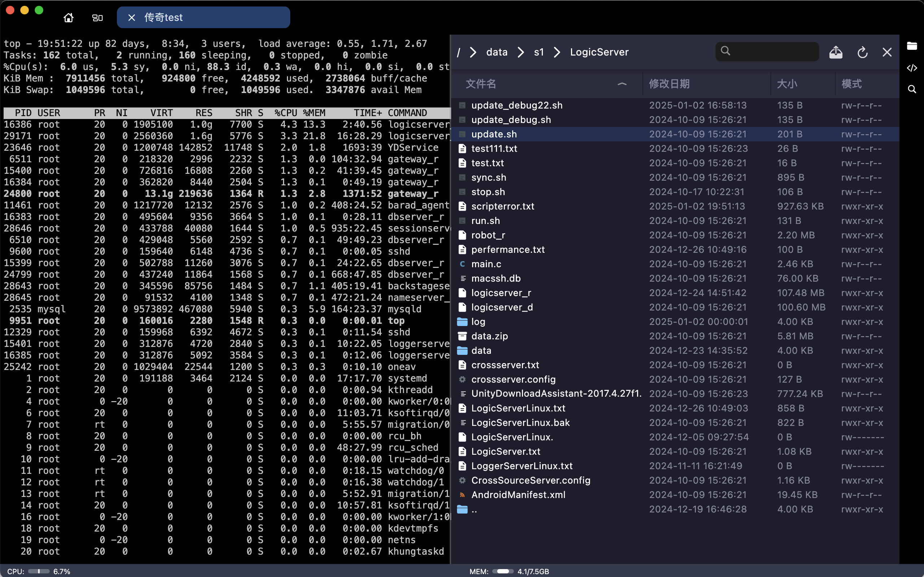Screen dimensions: 924x577
Task: Toggle sort arrow on 文件名 column
Action: point(622,84)
